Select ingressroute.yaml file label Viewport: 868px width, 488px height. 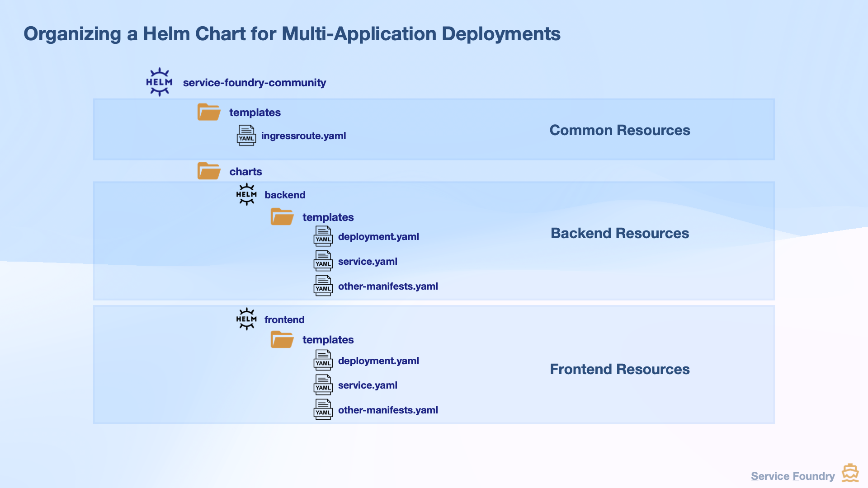(x=303, y=136)
